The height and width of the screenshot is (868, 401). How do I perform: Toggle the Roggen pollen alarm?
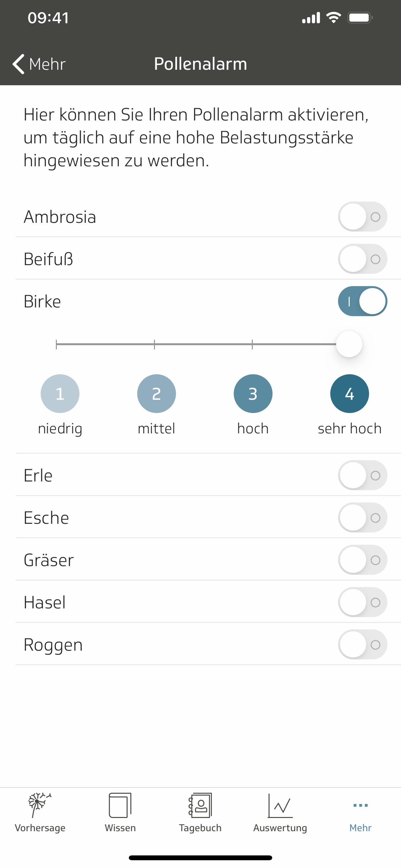point(362,645)
